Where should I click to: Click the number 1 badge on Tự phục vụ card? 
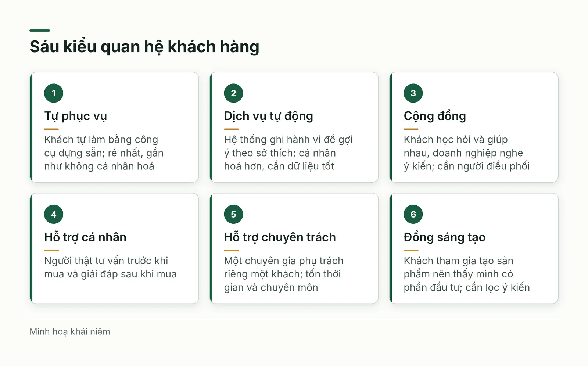(x=54, y=93)
